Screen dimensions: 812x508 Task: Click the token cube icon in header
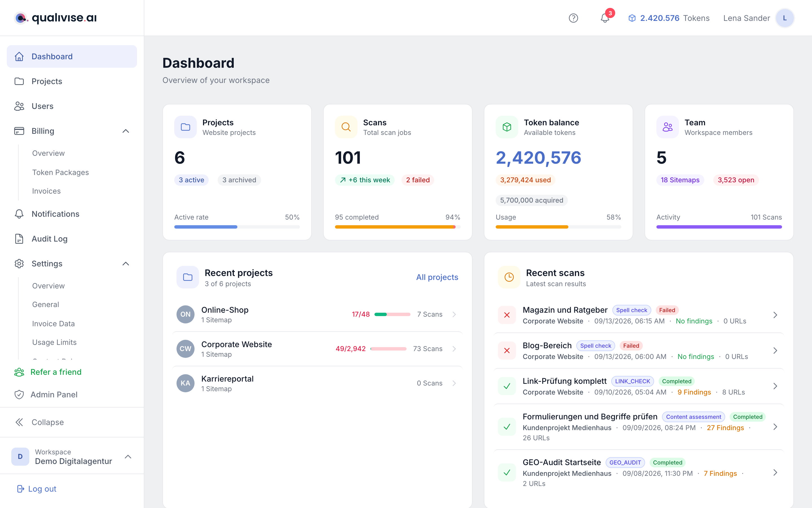tap(632, 18)
